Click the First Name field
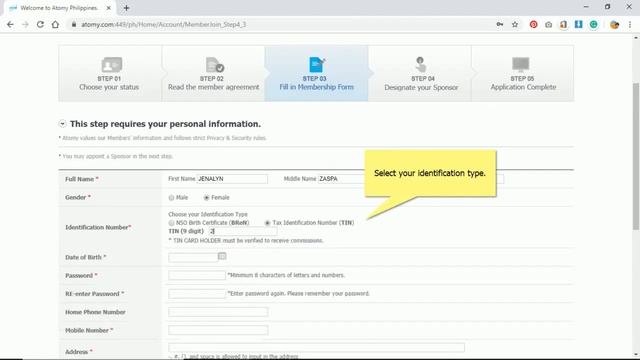Viewport: 640px width, 360px height. click(232, 179)
